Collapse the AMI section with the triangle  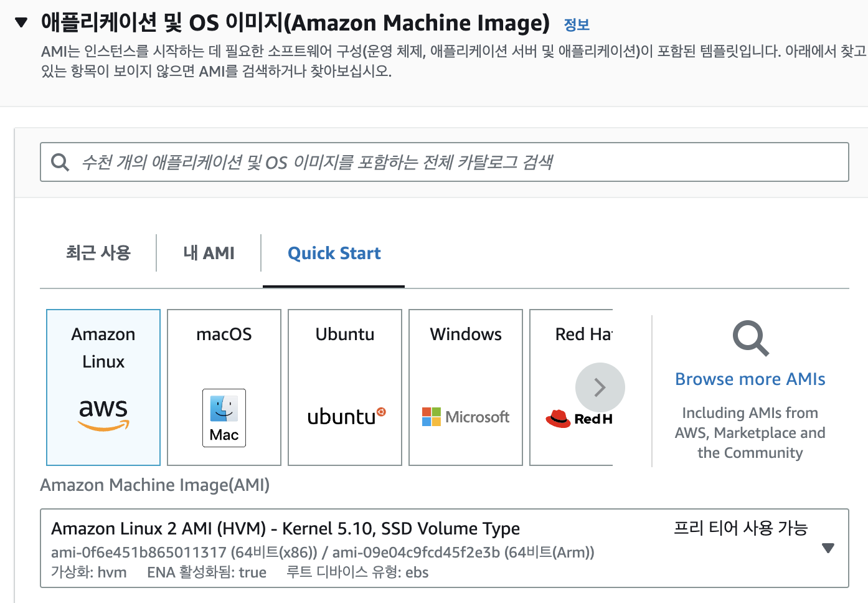[x=21, y=23]
